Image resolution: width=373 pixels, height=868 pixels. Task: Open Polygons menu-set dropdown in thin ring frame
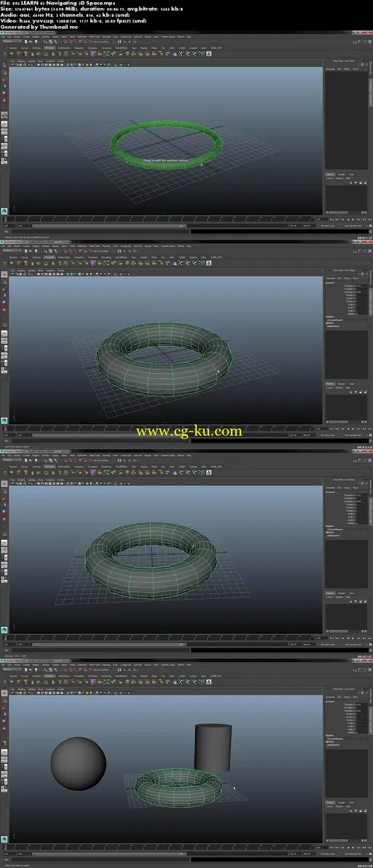pyautogui.click(x=11, y=41)
